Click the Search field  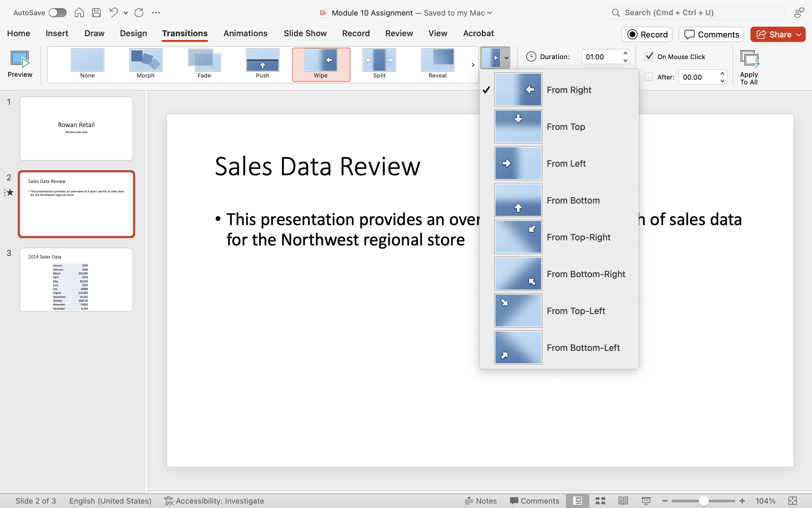click(x=696, y=13)
